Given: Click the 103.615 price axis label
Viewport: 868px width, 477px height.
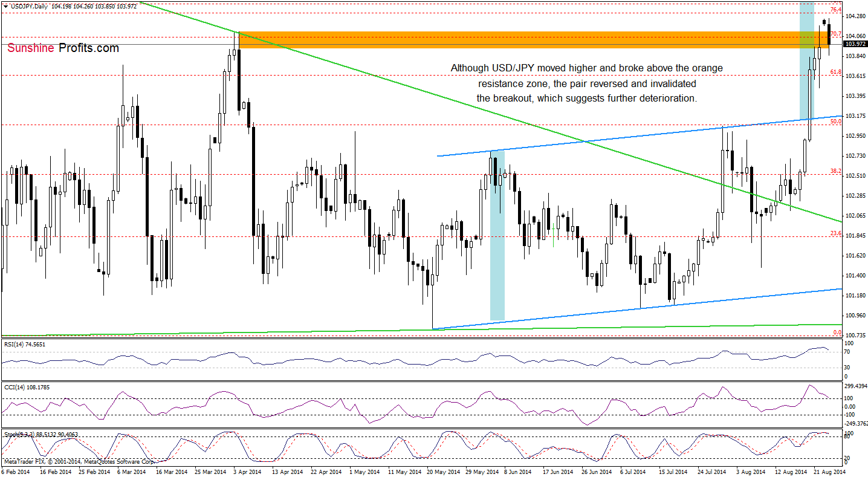Looking at the screenshot, I should 855,76.
